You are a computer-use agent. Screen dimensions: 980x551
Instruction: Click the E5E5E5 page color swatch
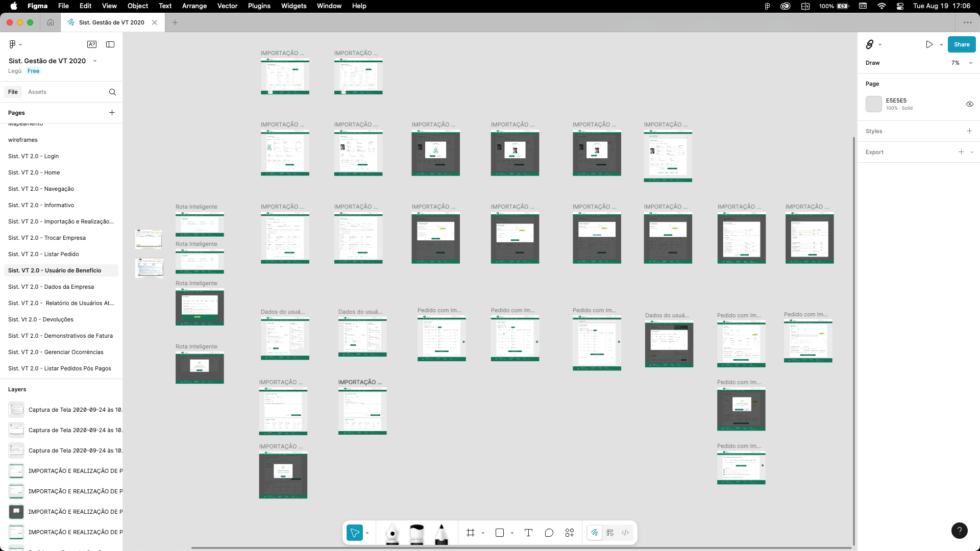(873, 104)
